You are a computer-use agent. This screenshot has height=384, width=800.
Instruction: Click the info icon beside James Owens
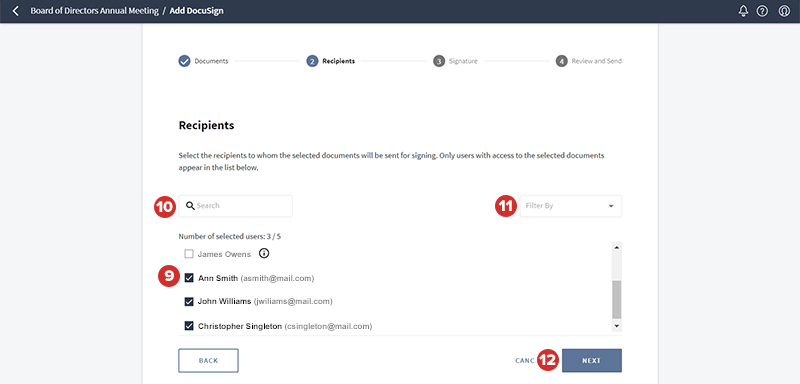[264, 253]
